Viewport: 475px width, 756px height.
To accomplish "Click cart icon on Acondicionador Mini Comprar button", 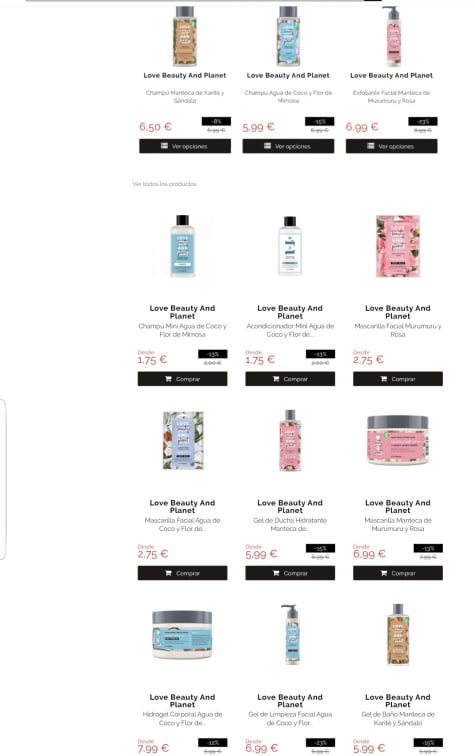I will point(276,379).
